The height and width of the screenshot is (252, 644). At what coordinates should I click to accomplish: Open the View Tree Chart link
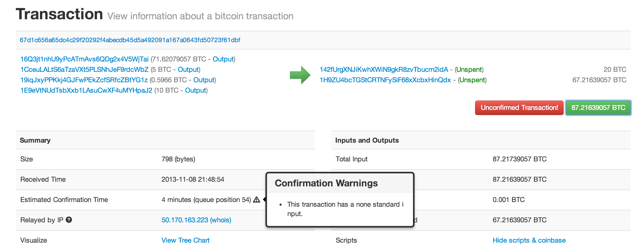point(185,241)
